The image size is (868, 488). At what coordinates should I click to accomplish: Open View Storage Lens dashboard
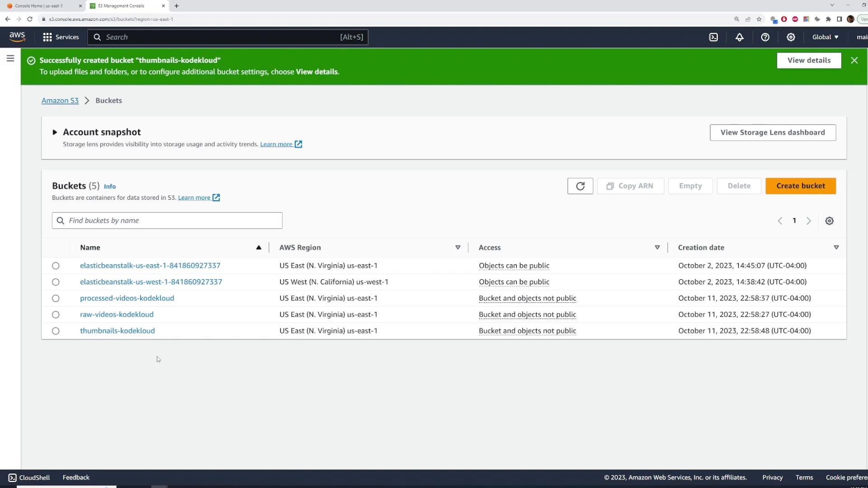[x=773, y=132]
